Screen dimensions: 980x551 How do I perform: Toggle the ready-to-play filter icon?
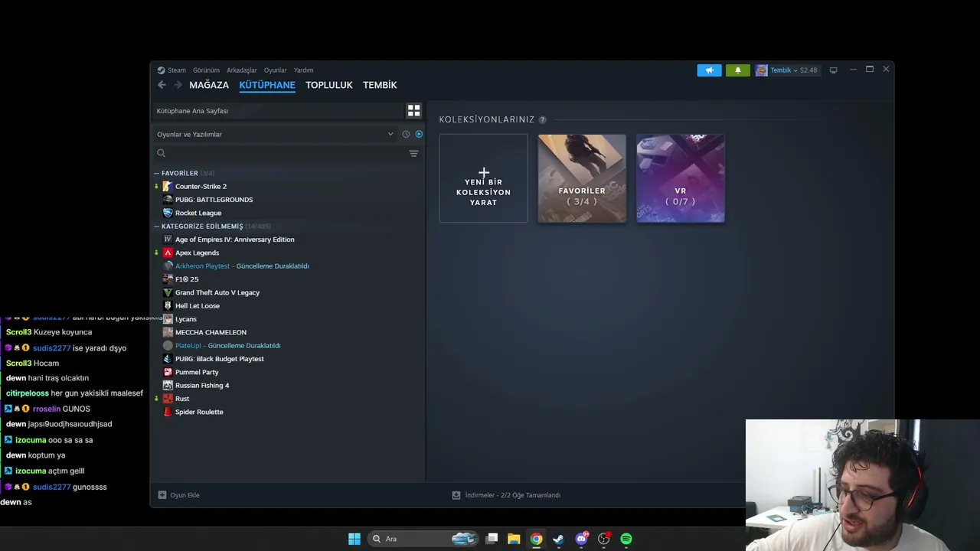point(419,134)
